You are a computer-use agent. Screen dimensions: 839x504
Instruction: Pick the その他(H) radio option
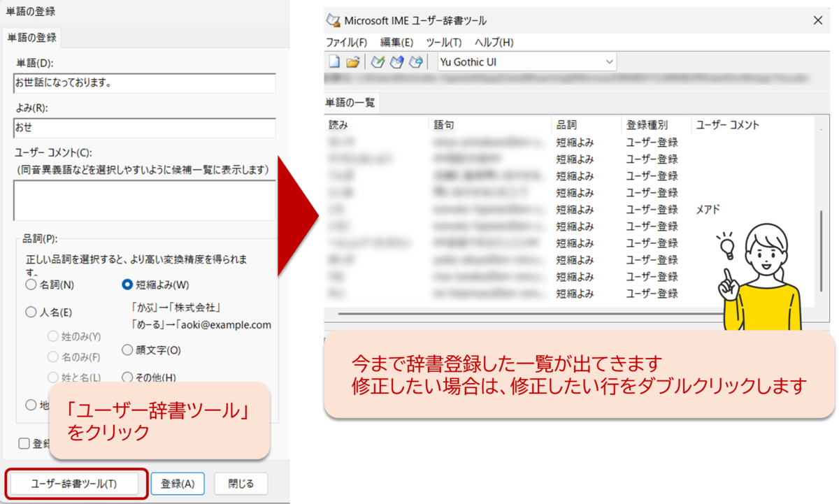127,377
